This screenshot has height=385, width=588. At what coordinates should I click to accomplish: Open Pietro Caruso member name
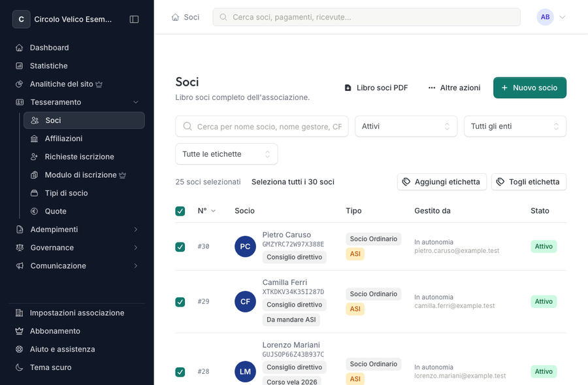tap(287, 235)
